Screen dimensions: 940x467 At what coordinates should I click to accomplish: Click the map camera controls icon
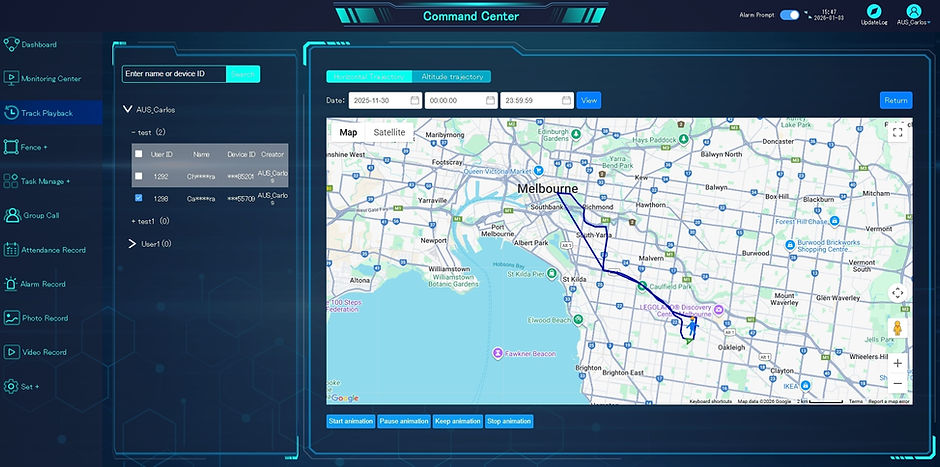pyautogui.click(x=897, y=293)
